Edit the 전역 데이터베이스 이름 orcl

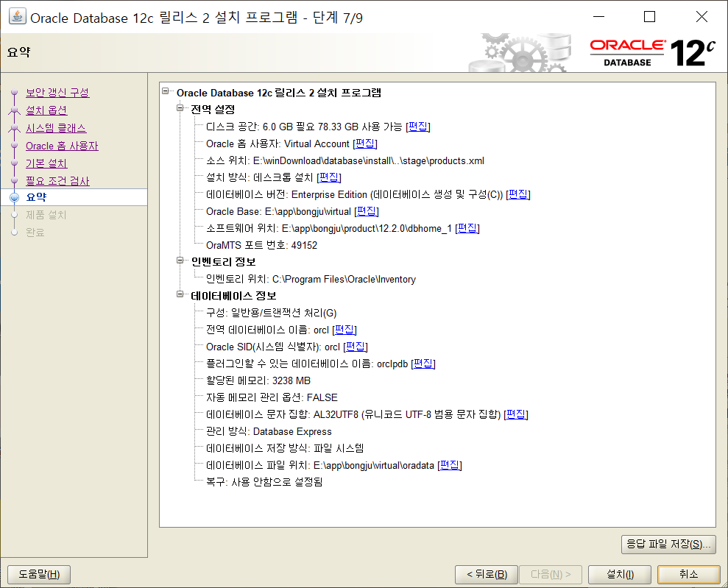(344, 330)
